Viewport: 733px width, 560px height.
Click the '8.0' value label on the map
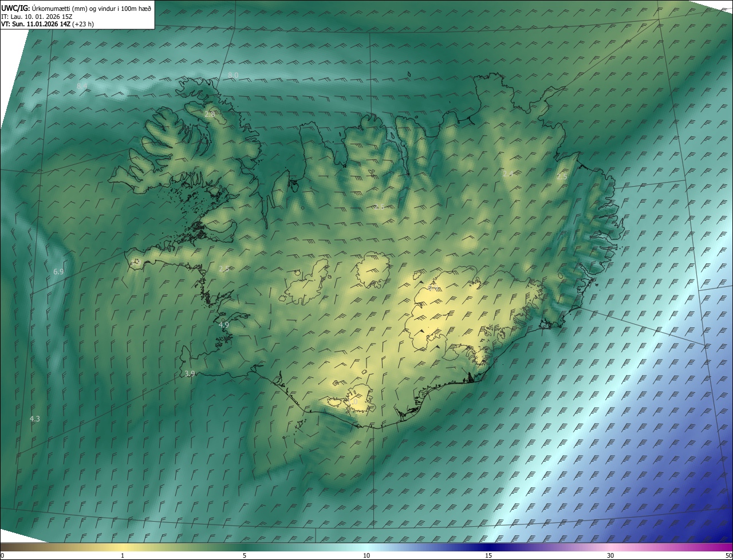pyautogui.click(x=233, y=76)
